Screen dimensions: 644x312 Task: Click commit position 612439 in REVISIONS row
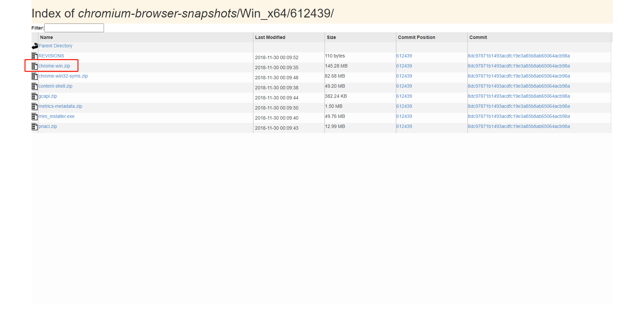pos(404,56)
